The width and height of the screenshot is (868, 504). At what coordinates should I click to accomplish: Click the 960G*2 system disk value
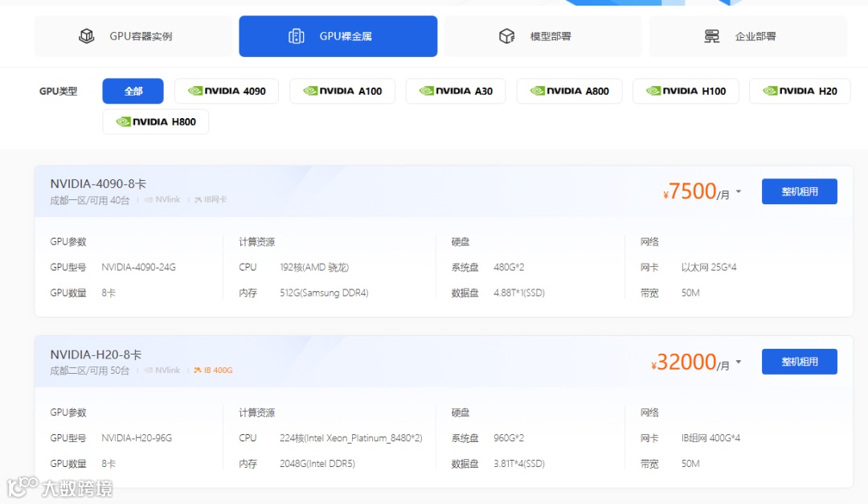point(509,438)
